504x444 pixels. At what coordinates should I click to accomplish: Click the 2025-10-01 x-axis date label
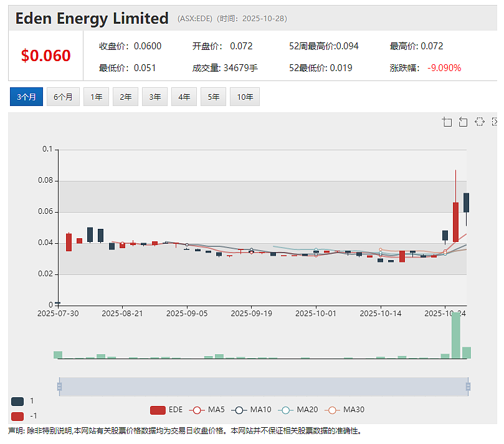point(316,314)
